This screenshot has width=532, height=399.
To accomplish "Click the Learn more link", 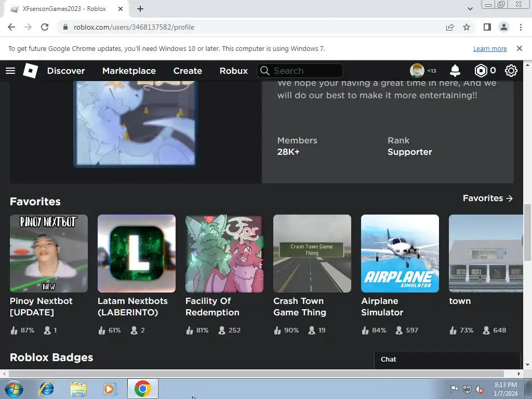I will 490,48.
